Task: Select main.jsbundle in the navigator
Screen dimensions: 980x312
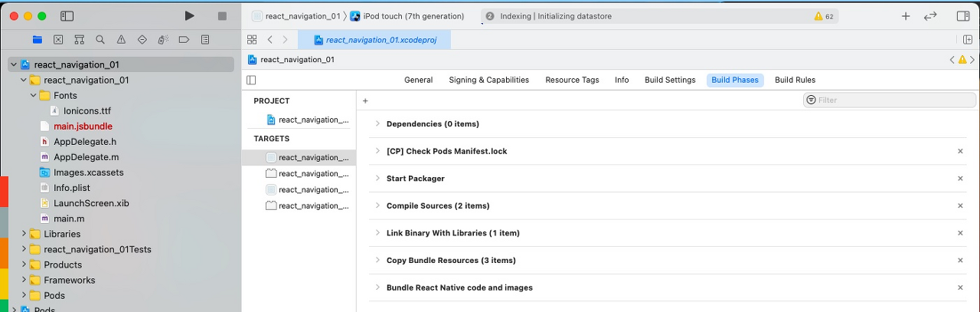Action: (x=83, y=126)
